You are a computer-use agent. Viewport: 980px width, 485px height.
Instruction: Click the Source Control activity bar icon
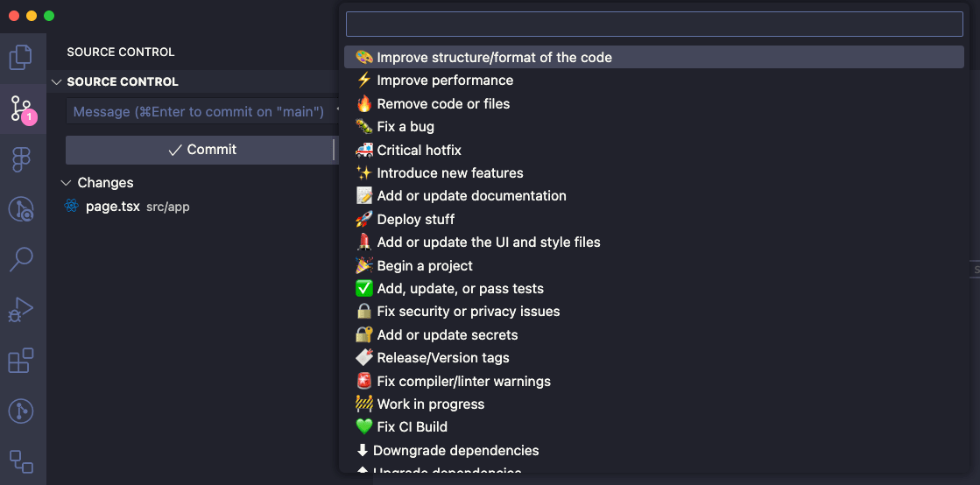21,109
